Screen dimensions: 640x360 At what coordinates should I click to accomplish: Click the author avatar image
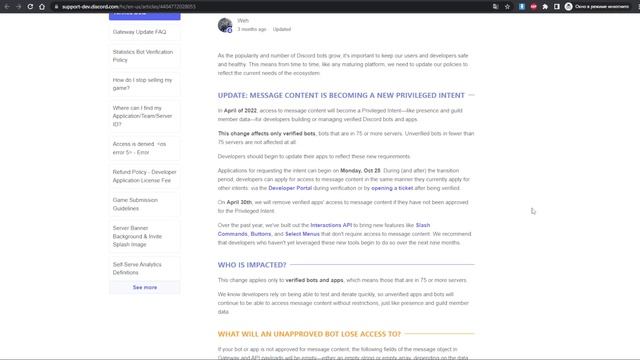[225, 25]
